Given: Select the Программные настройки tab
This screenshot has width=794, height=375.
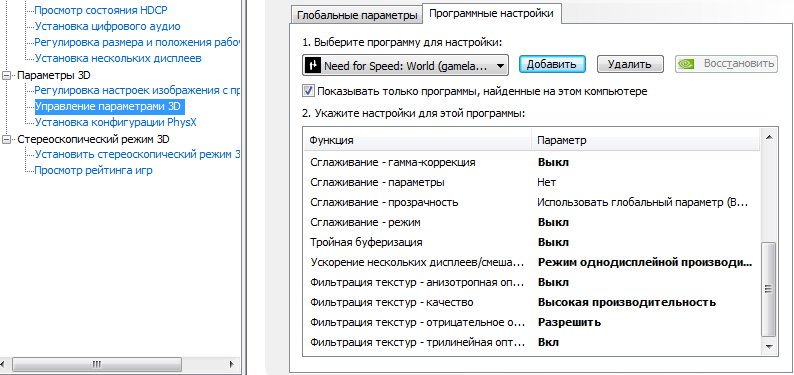Looking at the screenshot, I should coord(491,14).
